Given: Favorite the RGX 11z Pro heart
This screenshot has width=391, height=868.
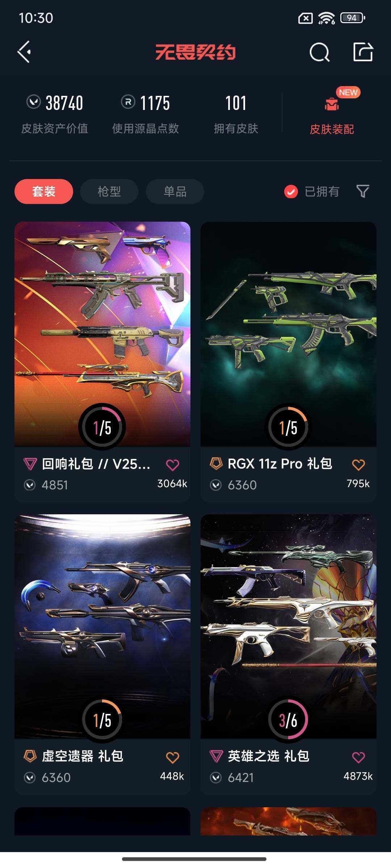Looking at the screenshot, I should 358,465.
